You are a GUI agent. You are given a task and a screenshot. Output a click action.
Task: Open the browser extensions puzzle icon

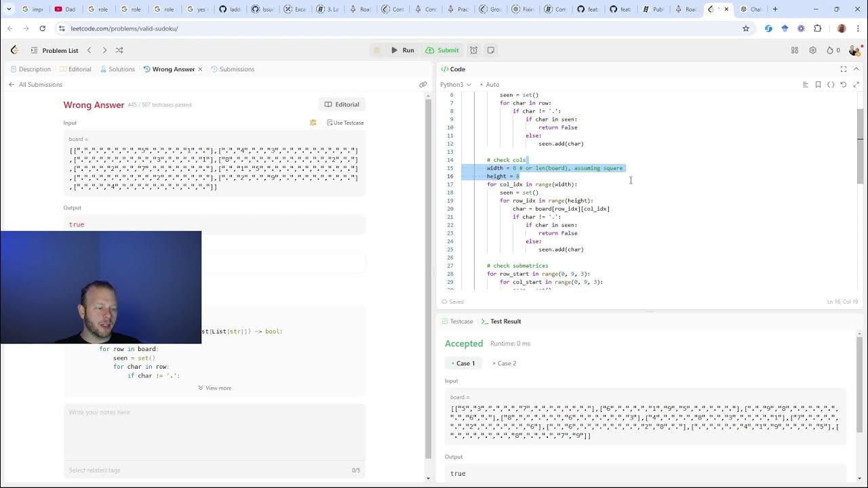pos(817,28)
